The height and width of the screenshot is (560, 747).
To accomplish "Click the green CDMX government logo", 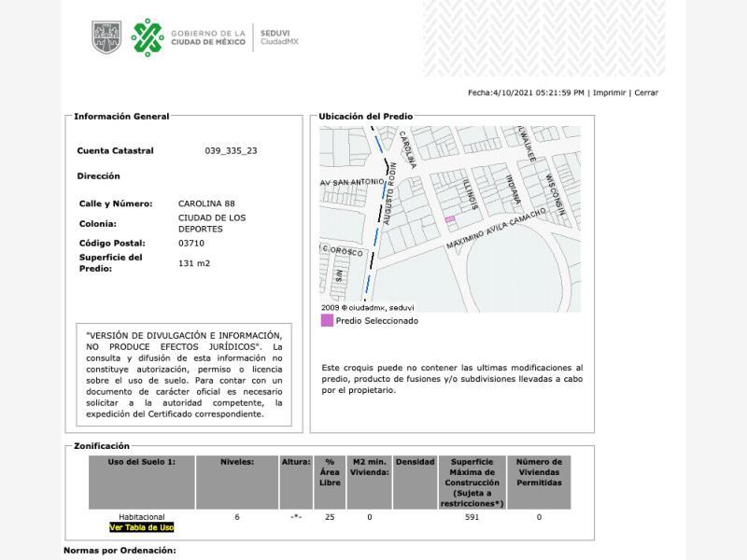I will tap(148, 37).
